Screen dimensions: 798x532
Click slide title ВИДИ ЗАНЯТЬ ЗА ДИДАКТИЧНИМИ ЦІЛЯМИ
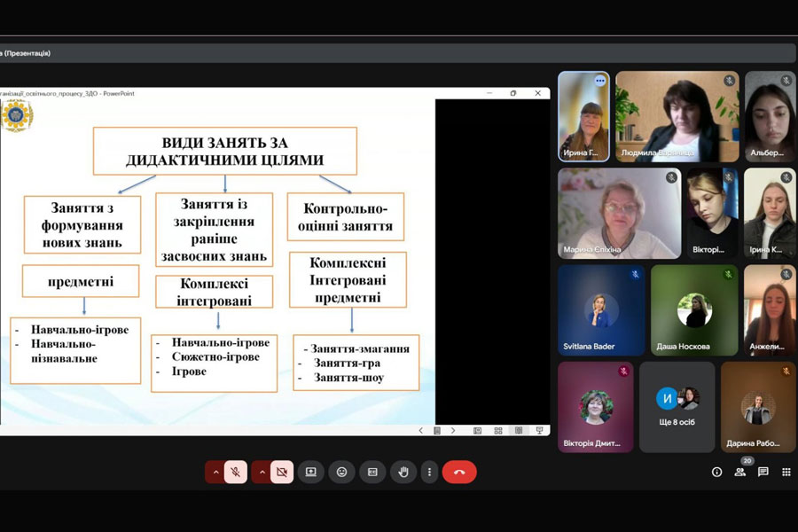[225, 152]
